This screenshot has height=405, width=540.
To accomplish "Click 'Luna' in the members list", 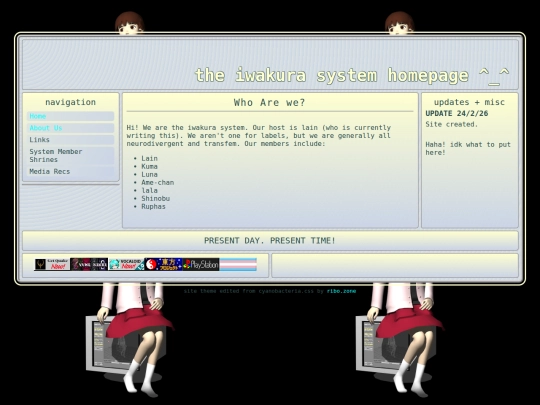I will pyautogui.click(x=149, y=175).
